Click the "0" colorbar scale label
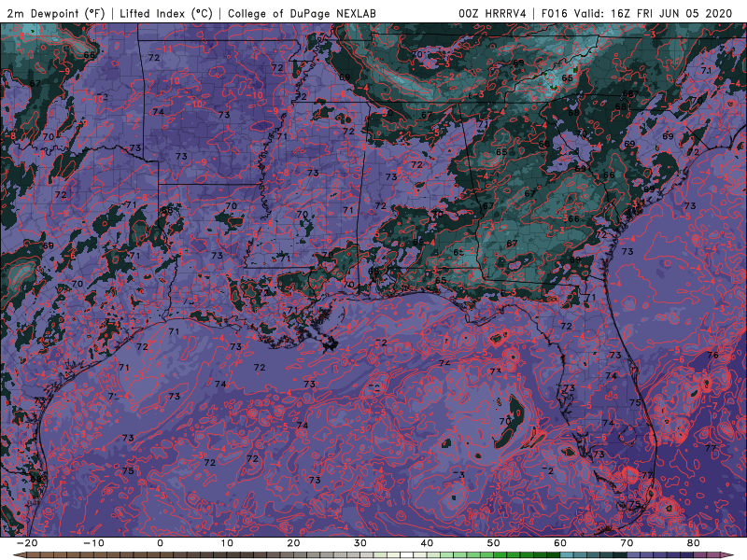 160,543
